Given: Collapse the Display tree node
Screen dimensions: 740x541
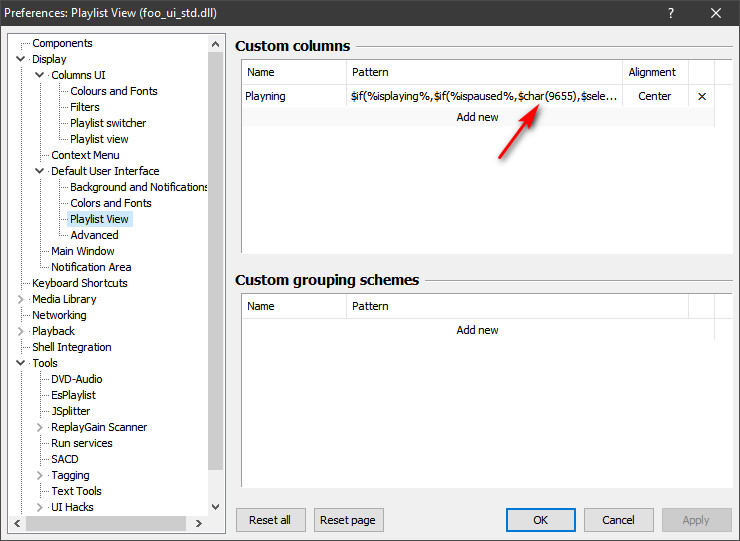Looking at the screenshot, I should [x=21, y=59].
